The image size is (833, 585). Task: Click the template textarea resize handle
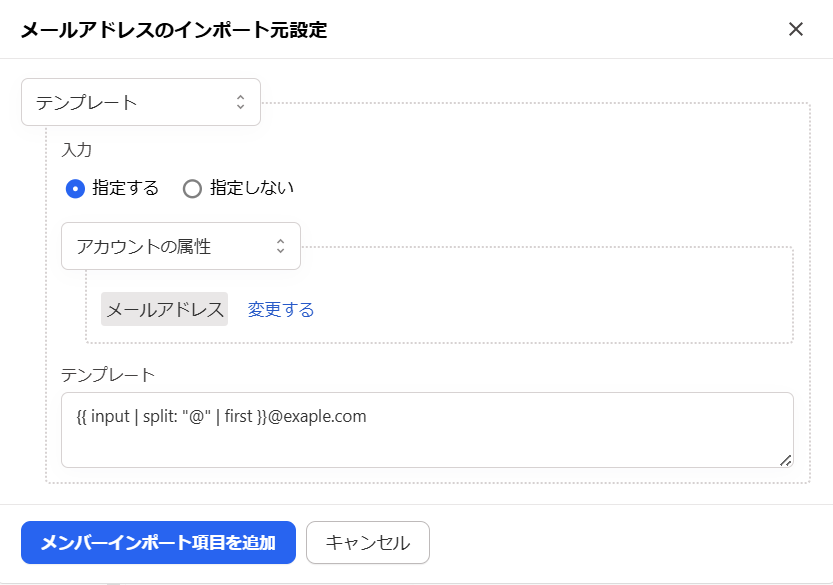pyautogui.click(x=786, y=460)
